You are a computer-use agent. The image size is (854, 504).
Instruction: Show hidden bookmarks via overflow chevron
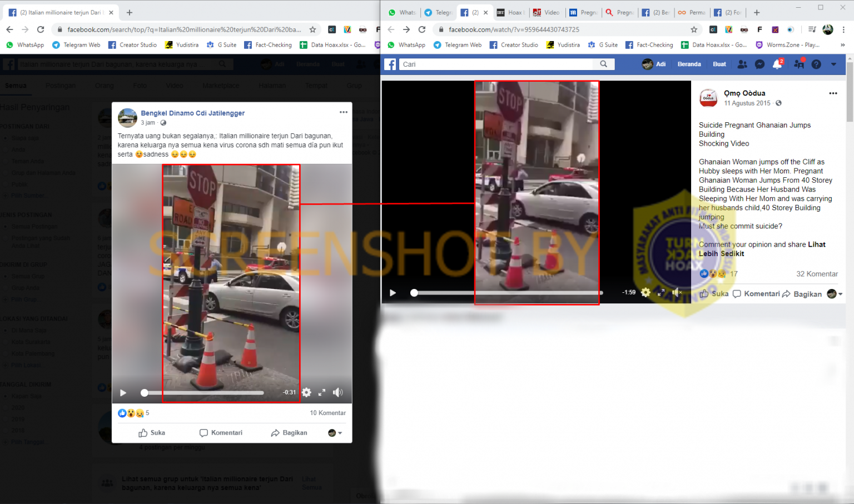pos(842,45)
